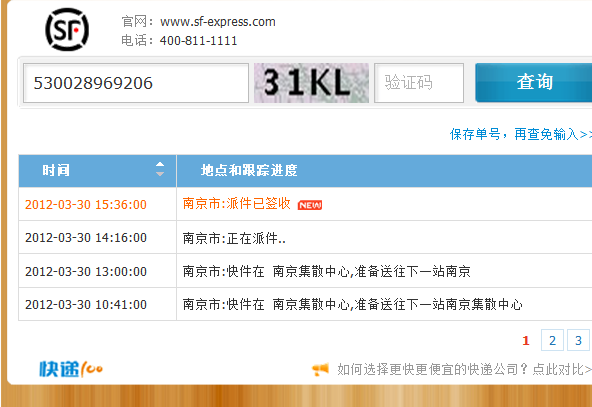This screenshot has width=592, height=407.
Task: Select the 2012-03-30 15:36:00 timestamp
Action: (86, 205)
